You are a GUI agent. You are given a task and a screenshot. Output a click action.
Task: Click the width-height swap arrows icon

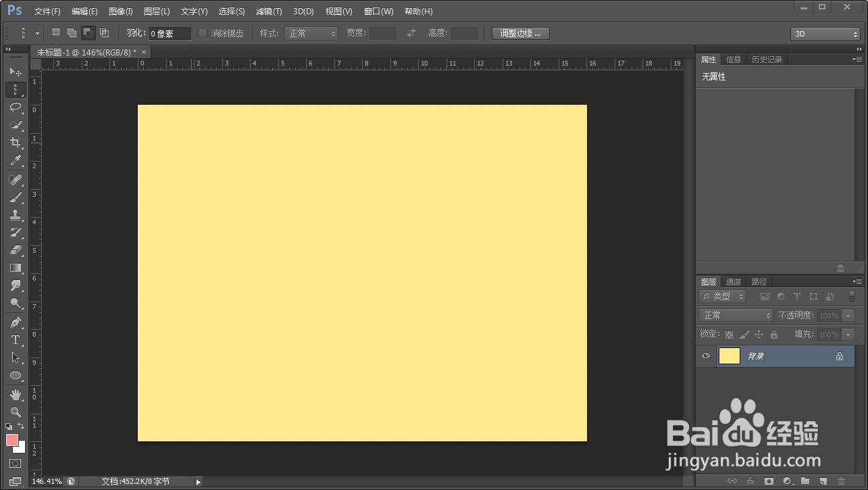pos(411,33)
